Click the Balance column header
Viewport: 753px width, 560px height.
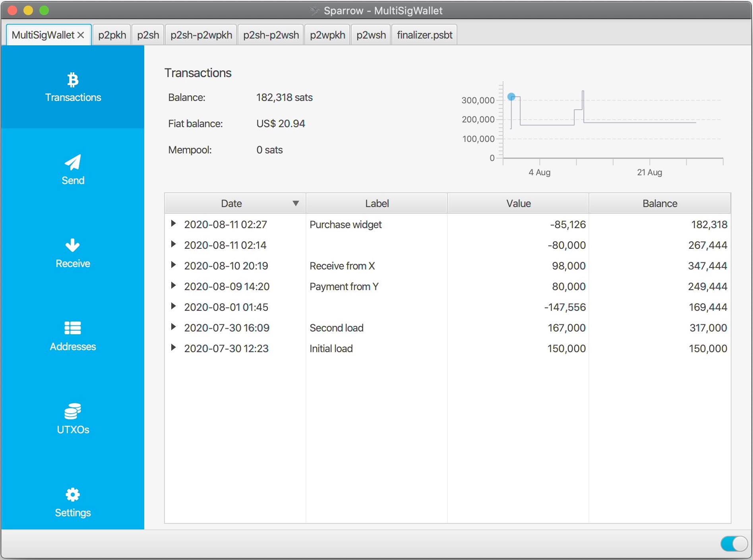click(x=660, y=203)
